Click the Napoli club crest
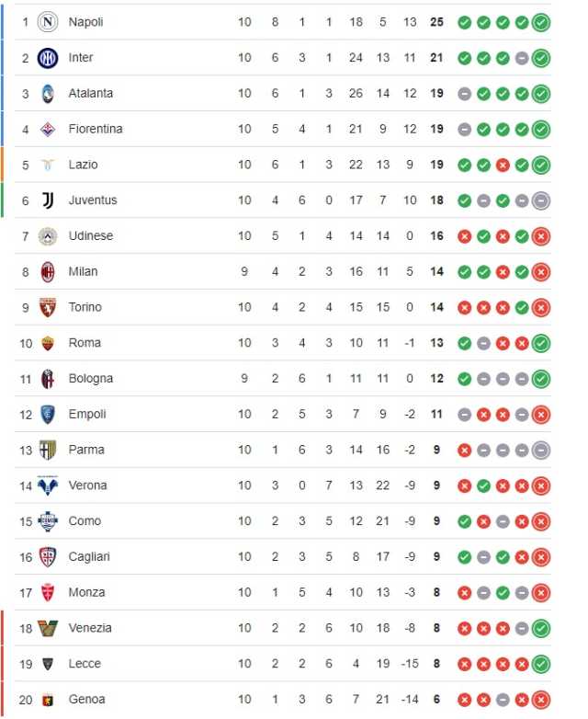 (48, 22)
